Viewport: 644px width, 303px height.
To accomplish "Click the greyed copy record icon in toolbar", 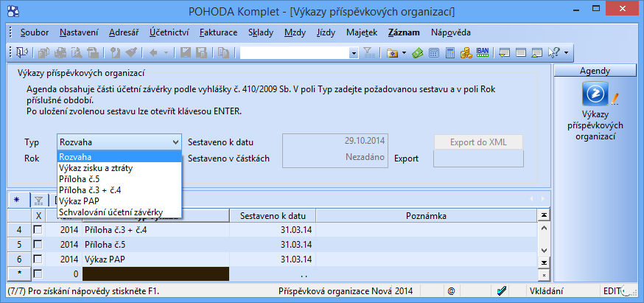I will [x=224, y=52].
